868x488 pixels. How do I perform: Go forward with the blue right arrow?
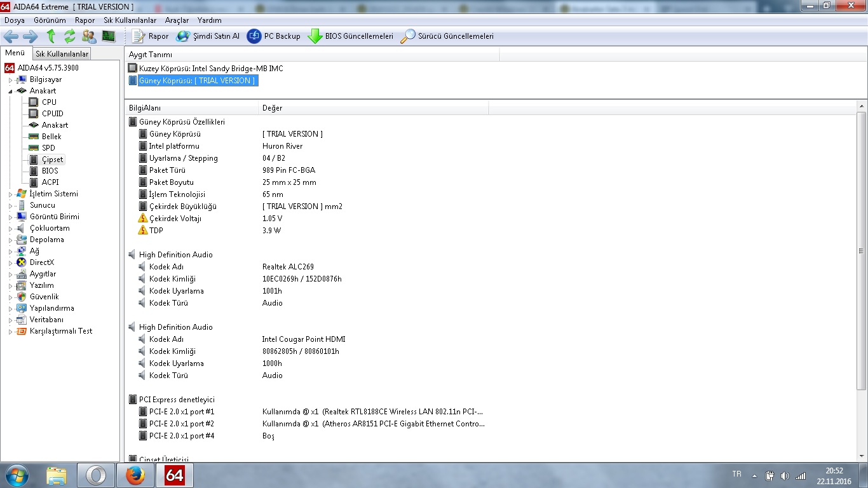pos(31,36)
